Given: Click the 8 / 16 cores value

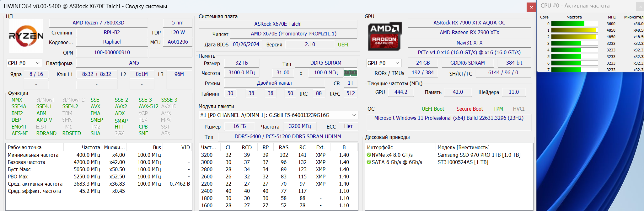Looking at the screenshot, I should click(36, 74).
